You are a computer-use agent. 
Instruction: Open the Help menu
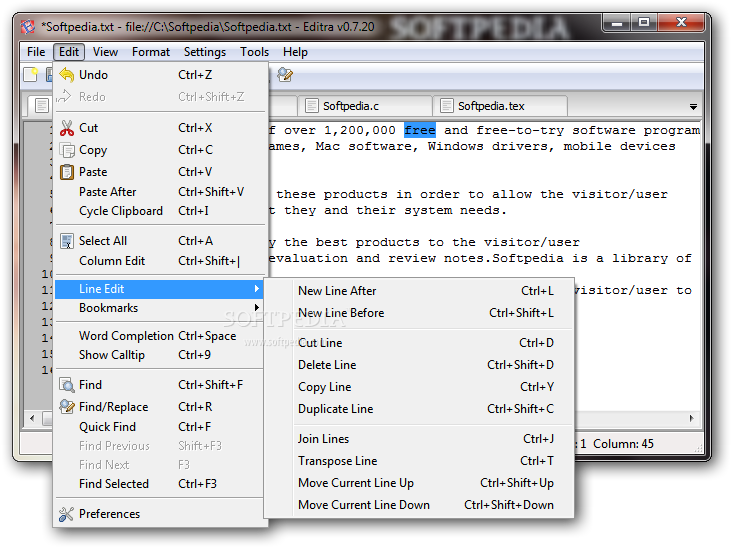(295, 52)
